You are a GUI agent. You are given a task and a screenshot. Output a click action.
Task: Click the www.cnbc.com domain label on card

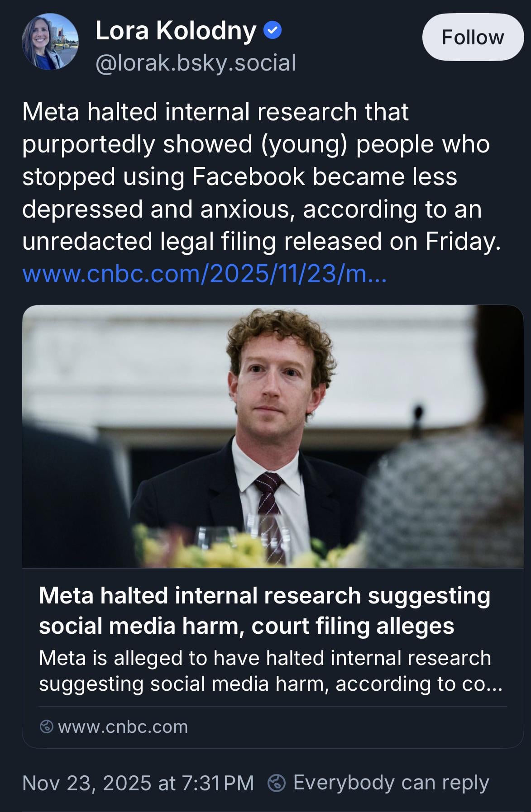pyautogui.click(x=123, y=727)
